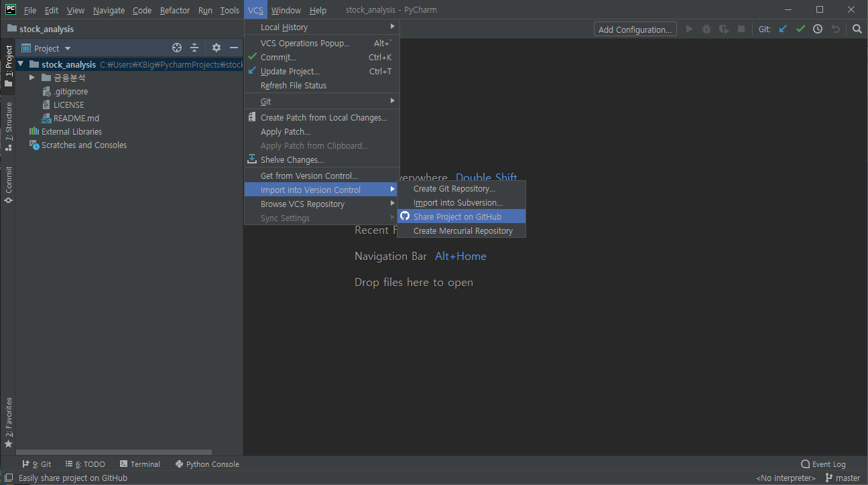Open the Help menu
Image resolution: width=868 pixels, height=485 pixels.
pyautogui.click(x=318, y=10)
